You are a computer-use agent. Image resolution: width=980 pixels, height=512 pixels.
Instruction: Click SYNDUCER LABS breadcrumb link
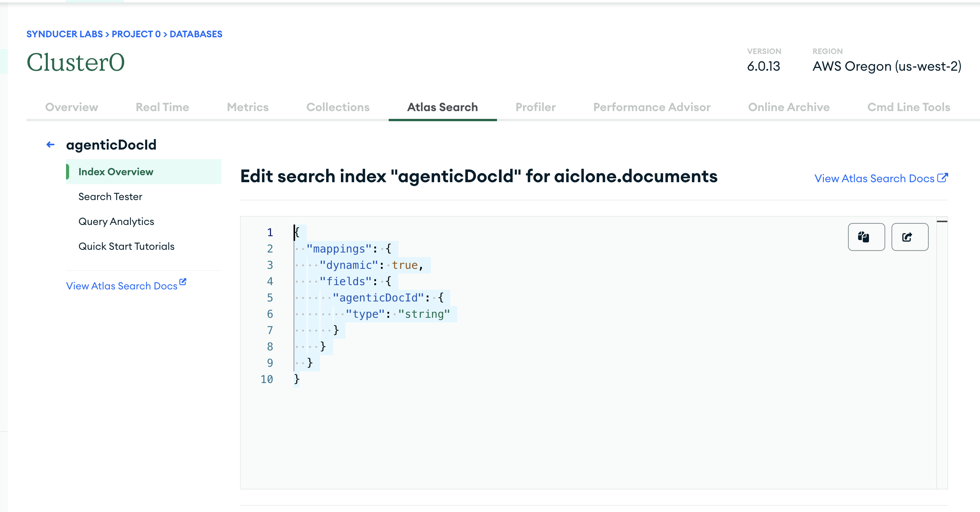(64, 34)
